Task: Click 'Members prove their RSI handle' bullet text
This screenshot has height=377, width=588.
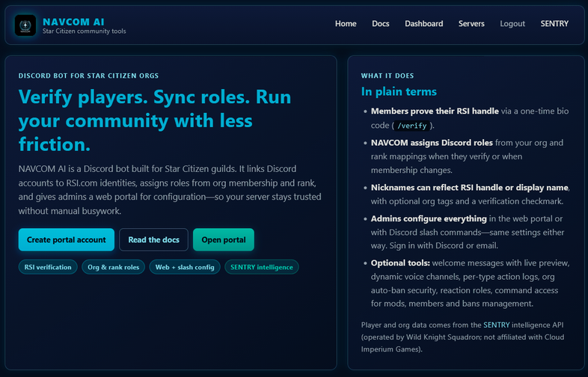Action: coord(435,111)
